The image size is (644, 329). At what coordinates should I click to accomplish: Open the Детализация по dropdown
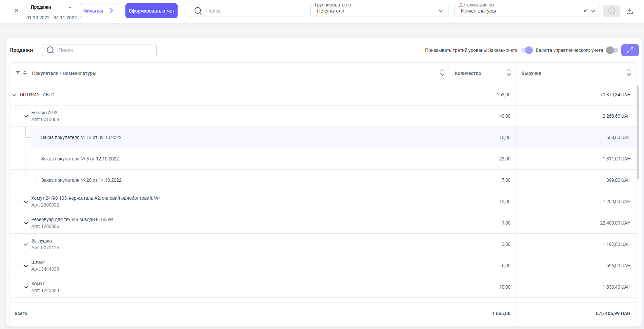(592, 11)
